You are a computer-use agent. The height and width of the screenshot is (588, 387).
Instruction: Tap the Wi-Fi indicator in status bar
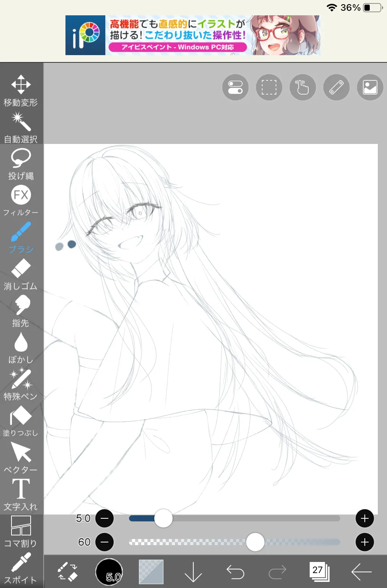click(331, 8)
